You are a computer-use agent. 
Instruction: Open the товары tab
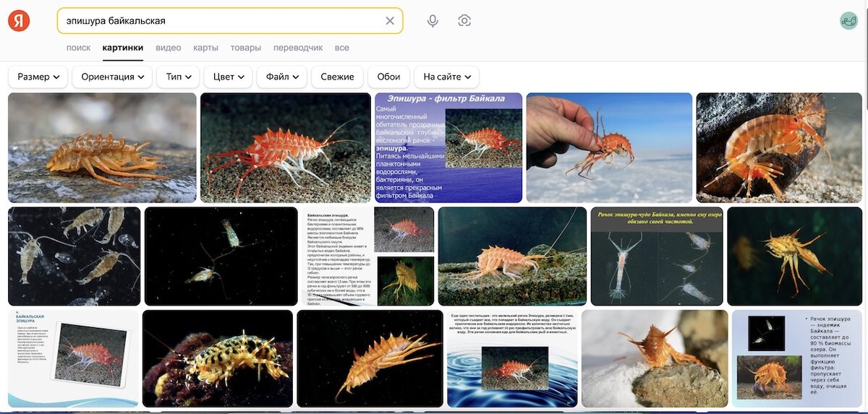(246, 48)
